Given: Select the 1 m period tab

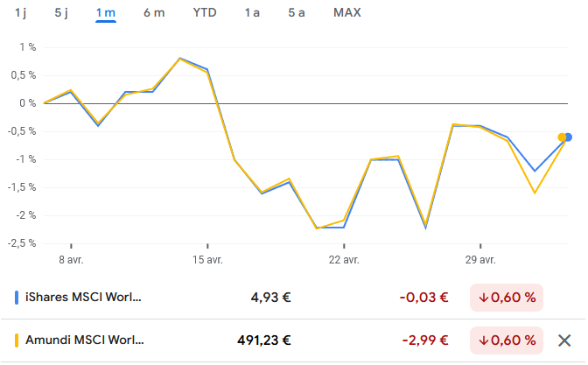Looking at the screenshot, I should click(x=106, y=13).
